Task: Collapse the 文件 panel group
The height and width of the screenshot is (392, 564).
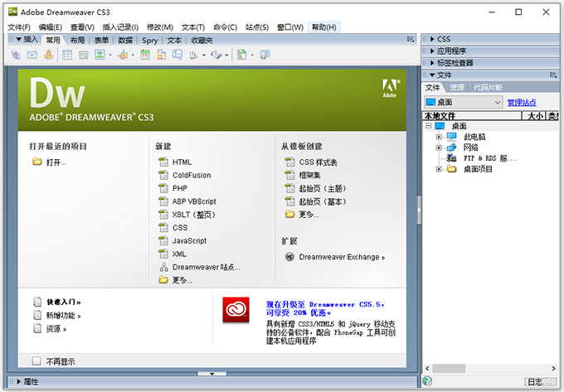Action: tap(432, 75)
